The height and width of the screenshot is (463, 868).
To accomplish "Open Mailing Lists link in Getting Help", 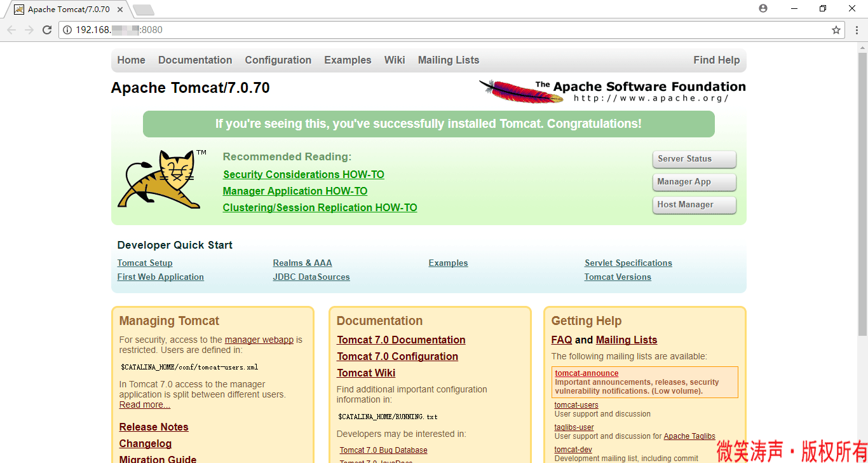I will pos(627,340).
